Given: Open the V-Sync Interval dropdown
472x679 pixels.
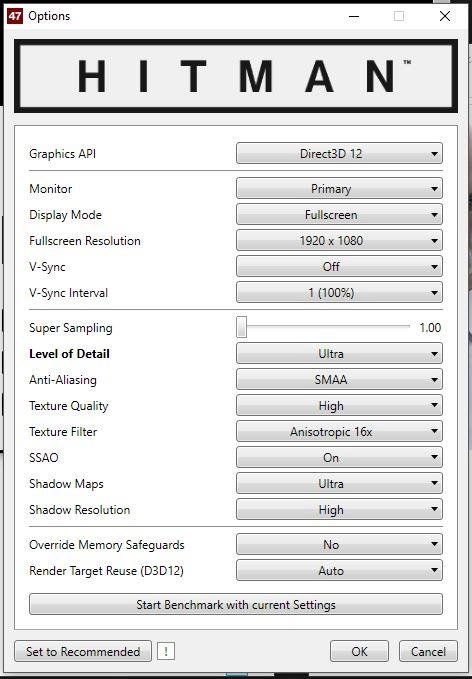Looking at the screenshot, I should click(x=339, y=293).
